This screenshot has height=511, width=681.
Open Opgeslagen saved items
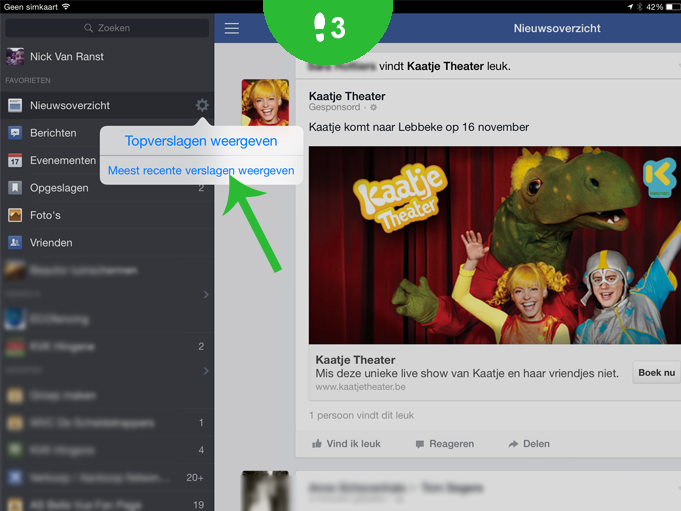(107, 188)
